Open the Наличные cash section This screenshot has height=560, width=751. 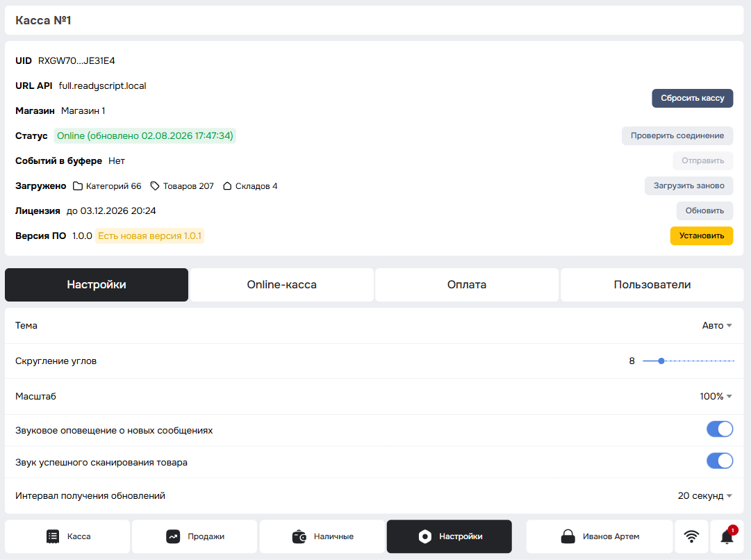click(322, 536)
